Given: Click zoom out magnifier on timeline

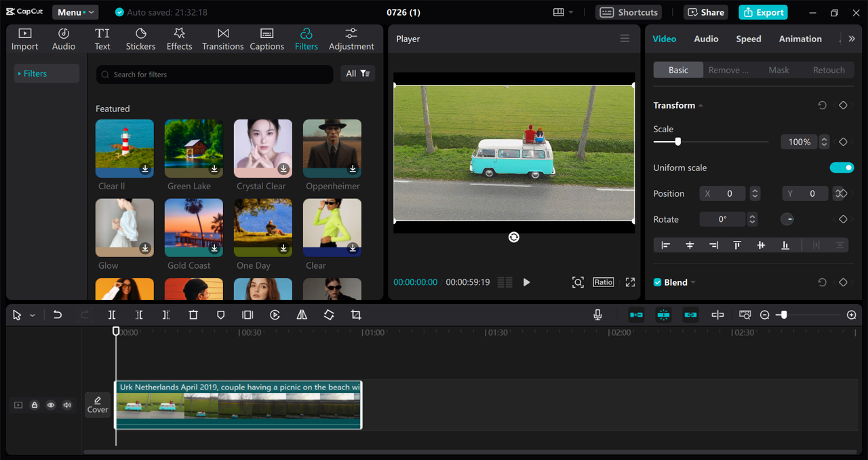Looking at the screenshot, I should [x=765, y=315].
